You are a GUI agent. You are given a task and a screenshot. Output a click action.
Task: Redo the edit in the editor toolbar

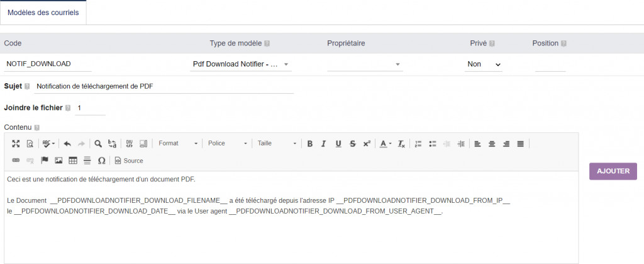pyautogui.click(x=81, y=144)
